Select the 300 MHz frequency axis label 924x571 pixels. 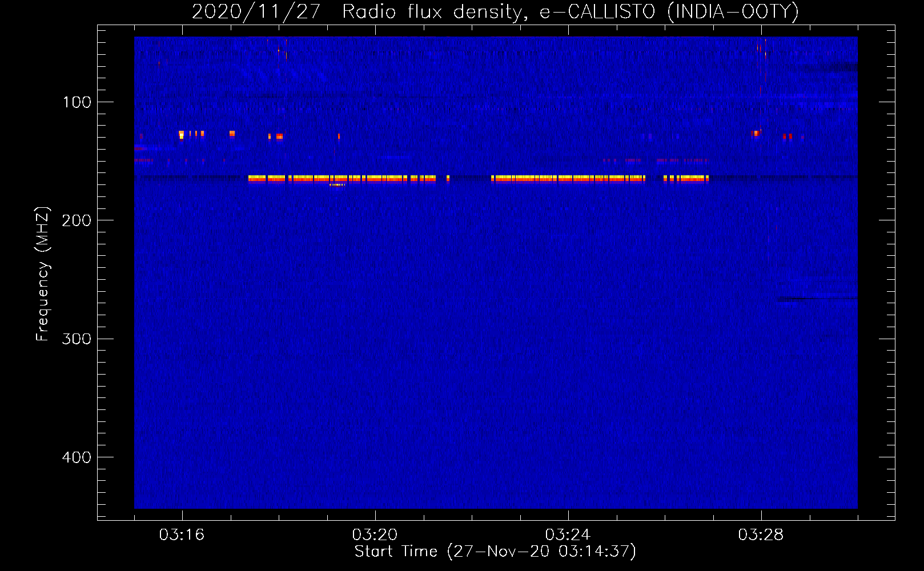[x=77, y=339]
